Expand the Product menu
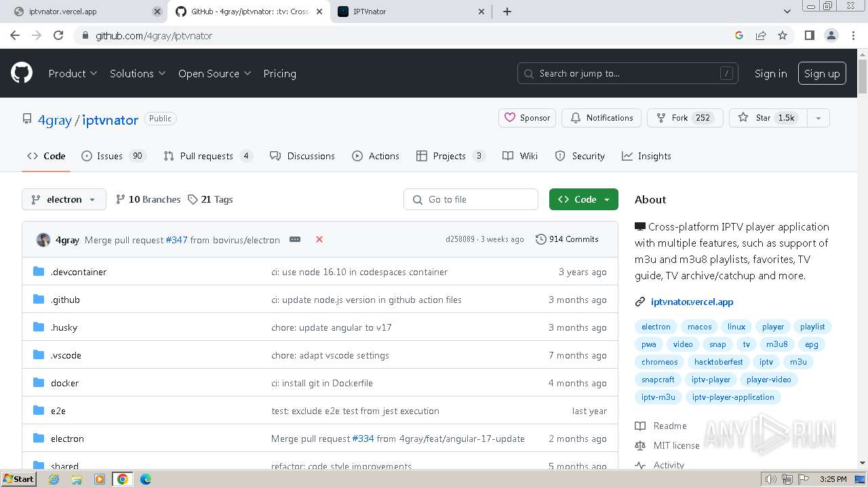The width and height of the screenshot is (868, 488). (x=73, y=73)
